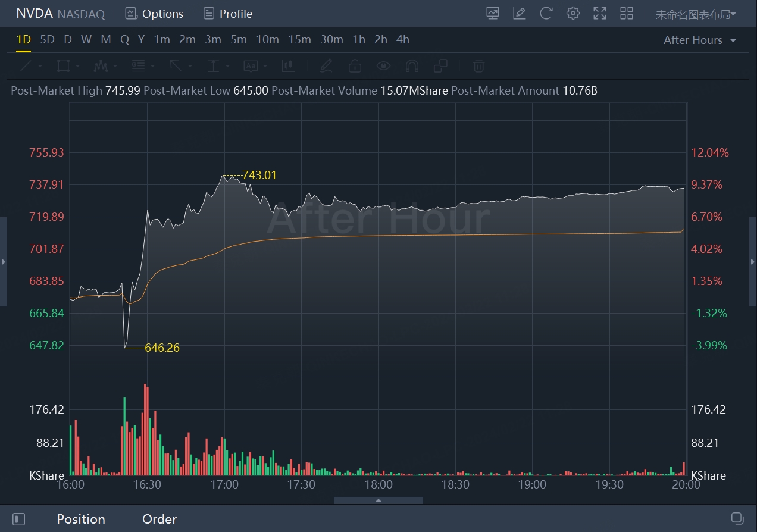This screenshot has width=757, height=532.
Task: Expand the right side panel arrow
Action: (753, 262)
